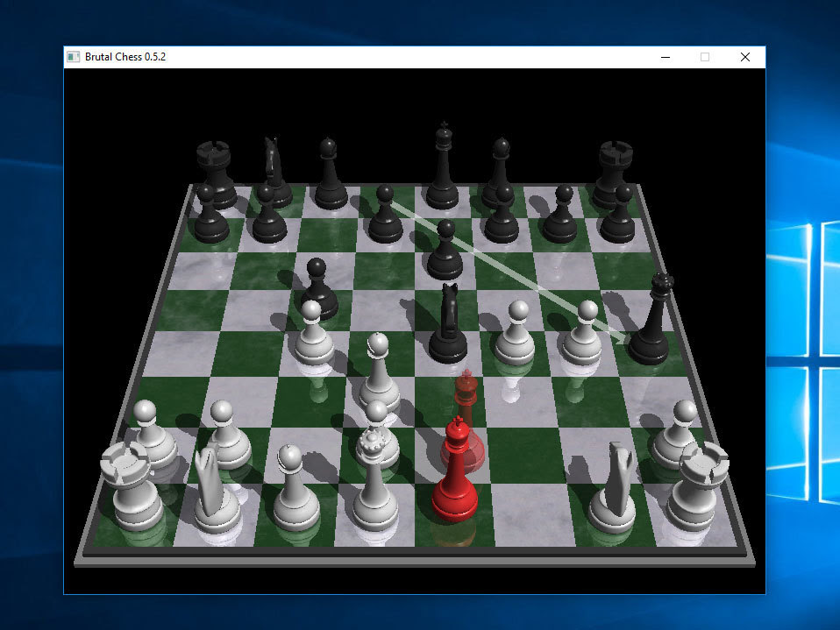Minimize the Brutal Chess window
The width and height of the screenshot is (840, 630).
[x=666, y=57]
